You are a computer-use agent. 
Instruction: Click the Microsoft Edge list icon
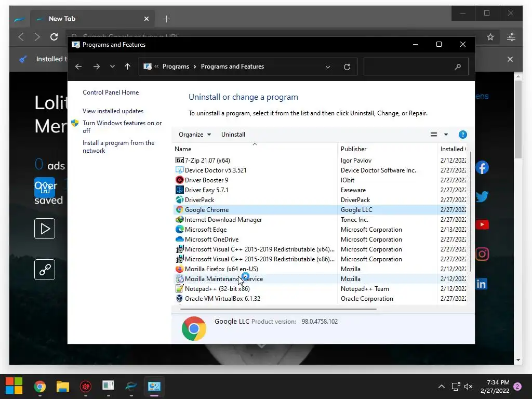[179, 229]
